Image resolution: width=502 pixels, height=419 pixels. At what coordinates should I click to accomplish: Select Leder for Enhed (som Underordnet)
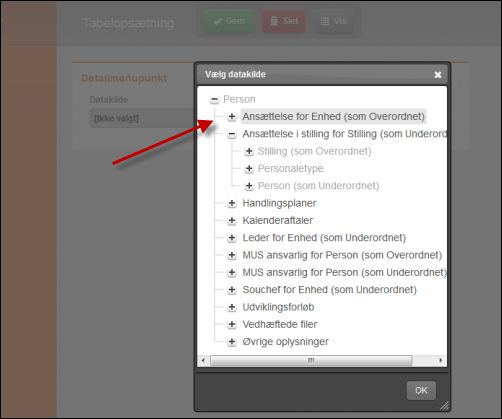tap(324, 238)
